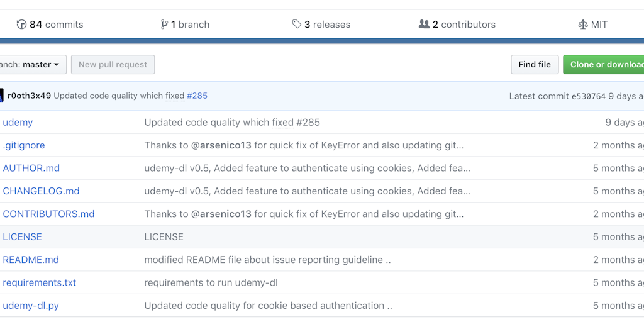This screenshot has height=322, width=644.
Task: Open the 3 releases link
Action: [321, 25]
